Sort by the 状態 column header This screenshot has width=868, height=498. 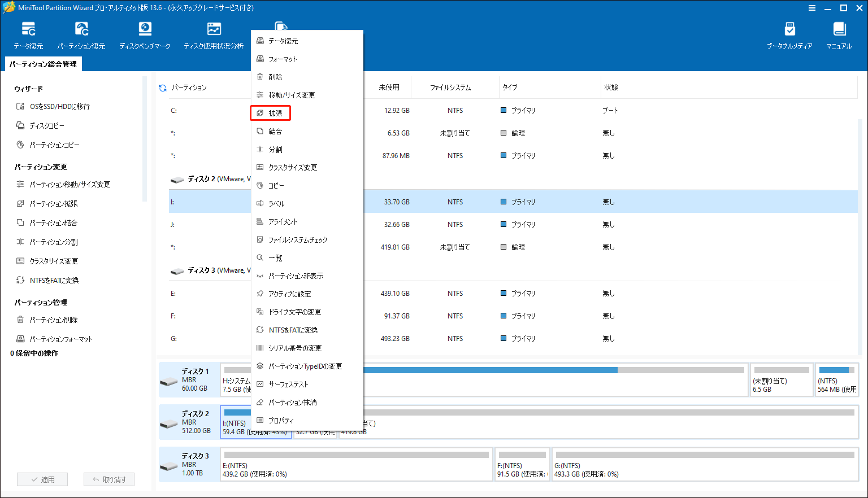click(611, 88)
